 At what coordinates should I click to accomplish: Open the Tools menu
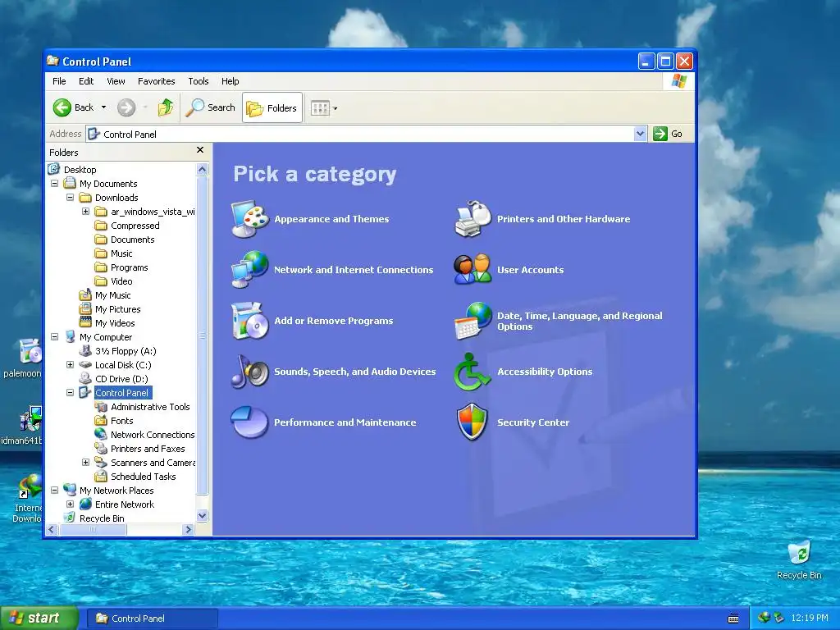pos(199,81)
